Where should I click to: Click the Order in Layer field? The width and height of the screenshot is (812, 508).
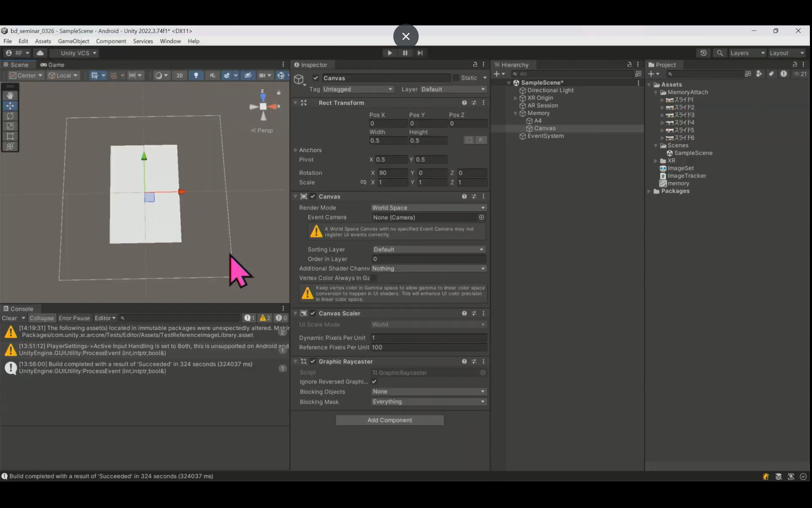pos(428,259)
